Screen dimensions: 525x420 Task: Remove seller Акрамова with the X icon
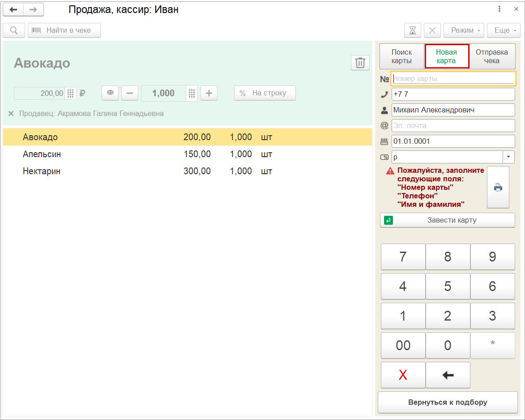pyautogui.click(x=11, y=114)
